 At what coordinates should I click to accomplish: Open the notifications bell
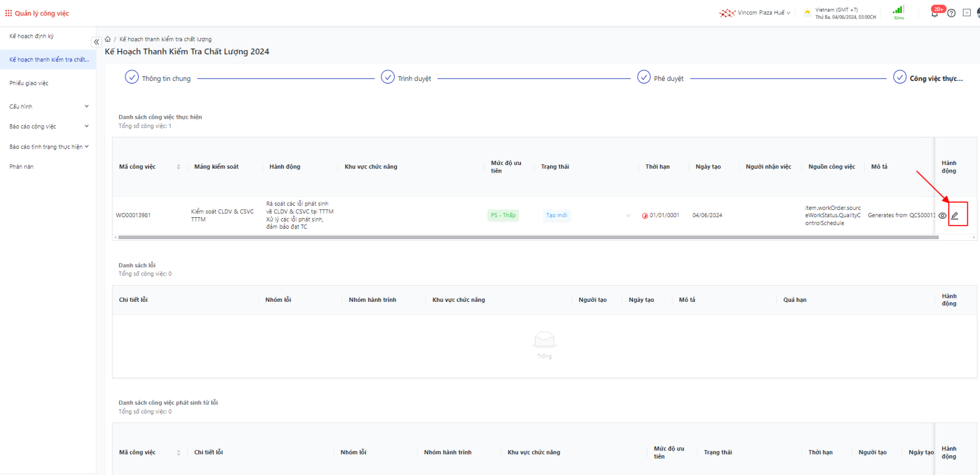[934, 13]
